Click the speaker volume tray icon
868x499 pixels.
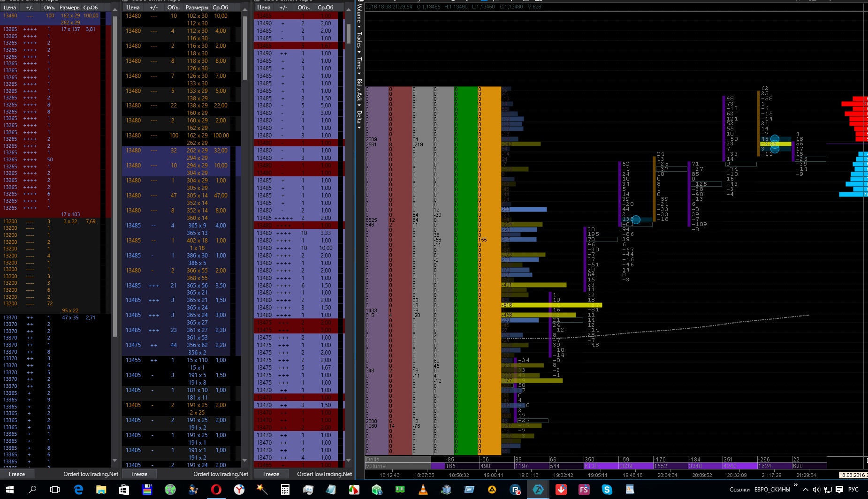click(816, 490)
